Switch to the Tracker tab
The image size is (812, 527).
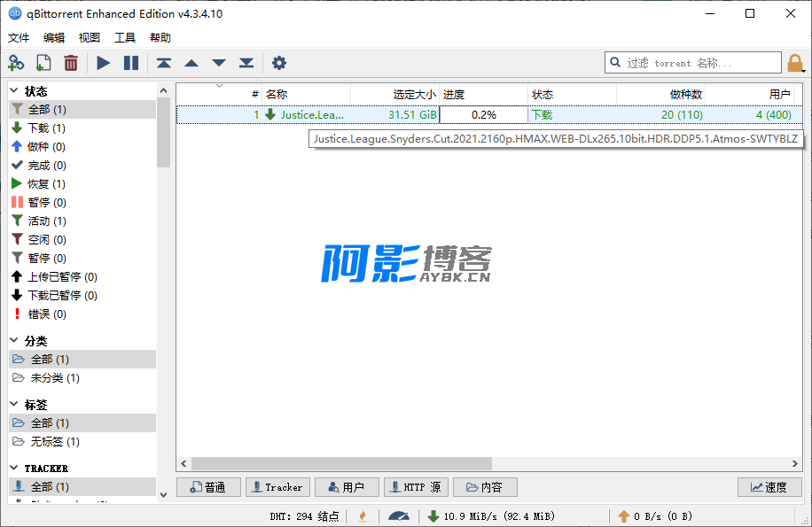(x=277, y=487)
